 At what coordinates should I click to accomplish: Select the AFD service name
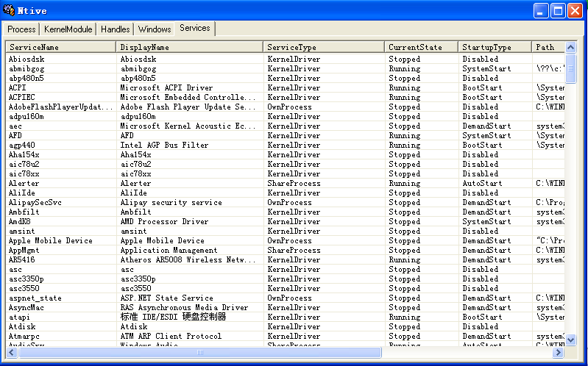tap(15, 135)
